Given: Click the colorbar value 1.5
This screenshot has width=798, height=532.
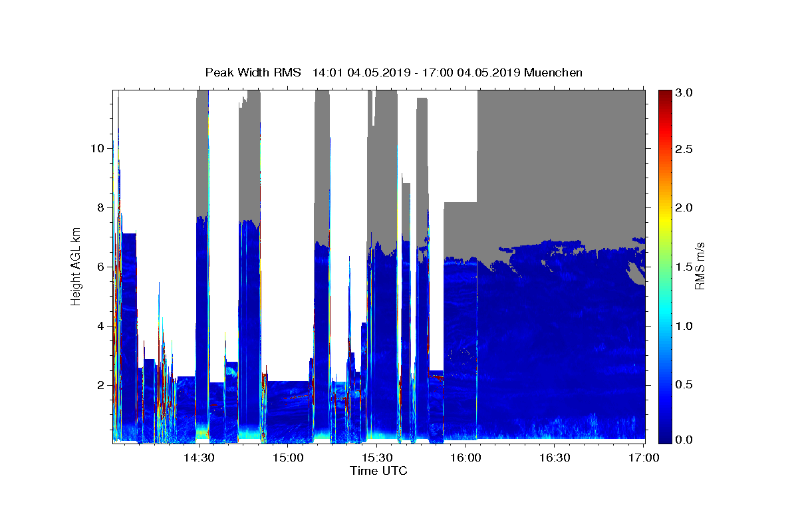Looking at the screenshot, I should tap(684, 267).
